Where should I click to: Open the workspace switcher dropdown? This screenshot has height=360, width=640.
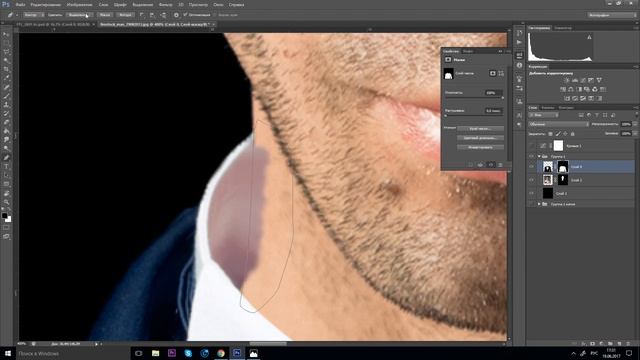click(x=611, y=15)
